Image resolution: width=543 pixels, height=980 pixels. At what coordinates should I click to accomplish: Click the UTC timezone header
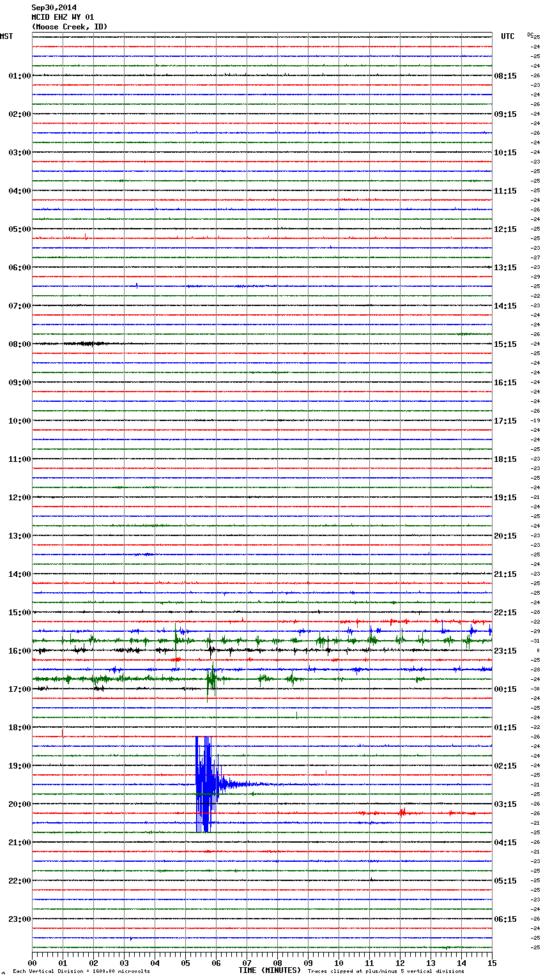pos(508,36)
